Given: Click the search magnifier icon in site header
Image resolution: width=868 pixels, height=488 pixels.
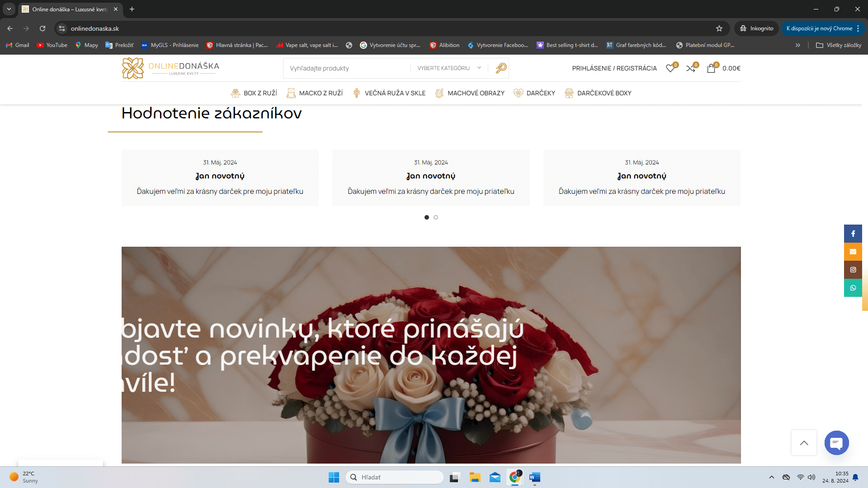Looking at the screenshot, I should [x=501, y=68].
